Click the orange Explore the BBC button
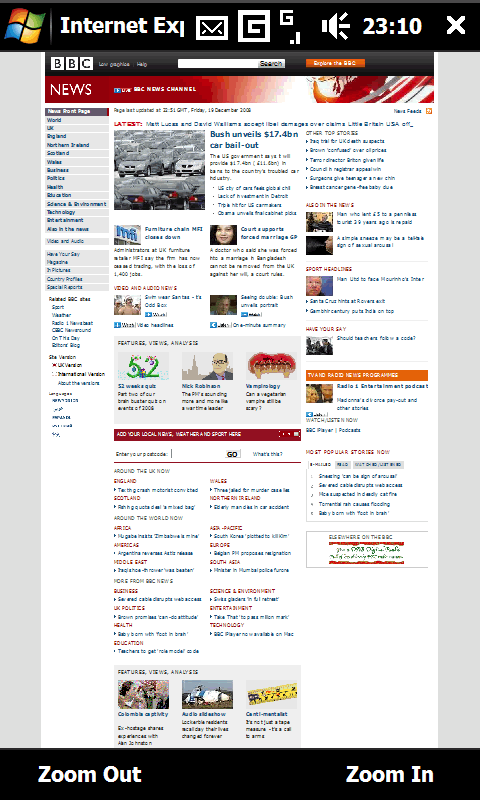 point(335,63)
